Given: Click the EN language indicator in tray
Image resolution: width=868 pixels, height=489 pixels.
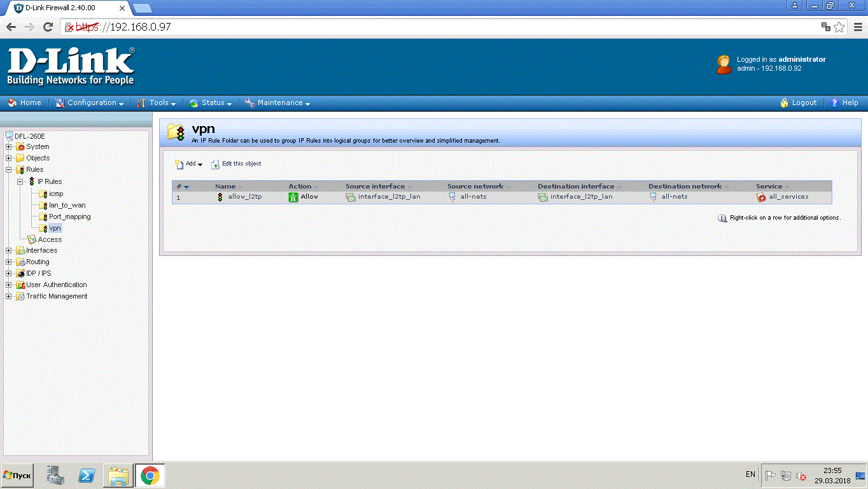Looking at the screenshot, I should click(750, 474).
